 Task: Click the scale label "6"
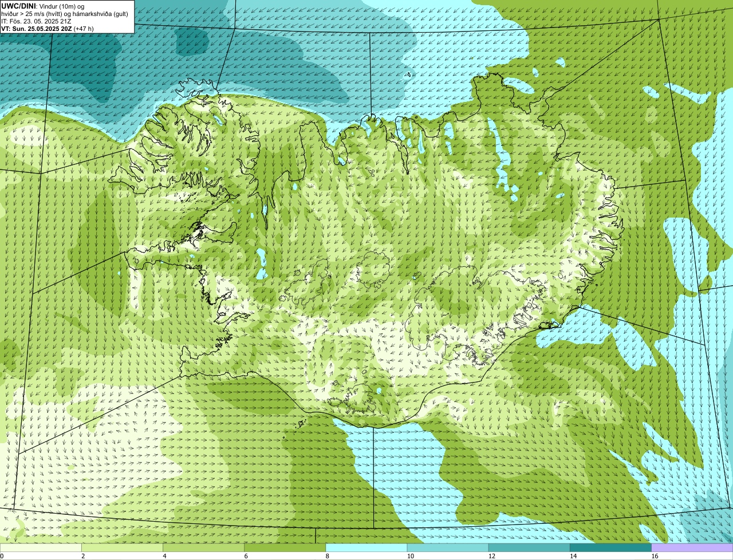[x=246, y=556]
